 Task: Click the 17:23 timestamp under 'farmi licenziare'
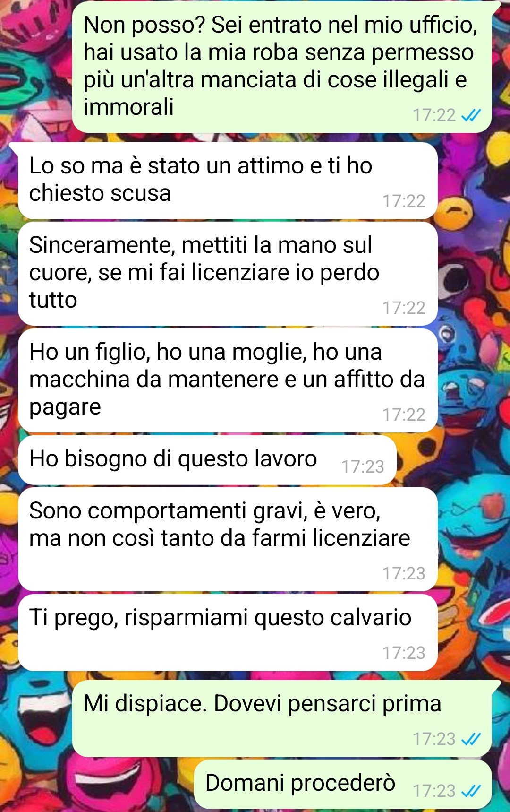pos(404,574)
